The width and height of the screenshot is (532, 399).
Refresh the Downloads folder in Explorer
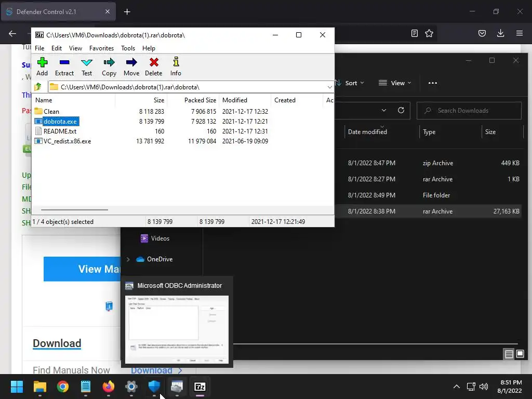(x=401, y=110)
